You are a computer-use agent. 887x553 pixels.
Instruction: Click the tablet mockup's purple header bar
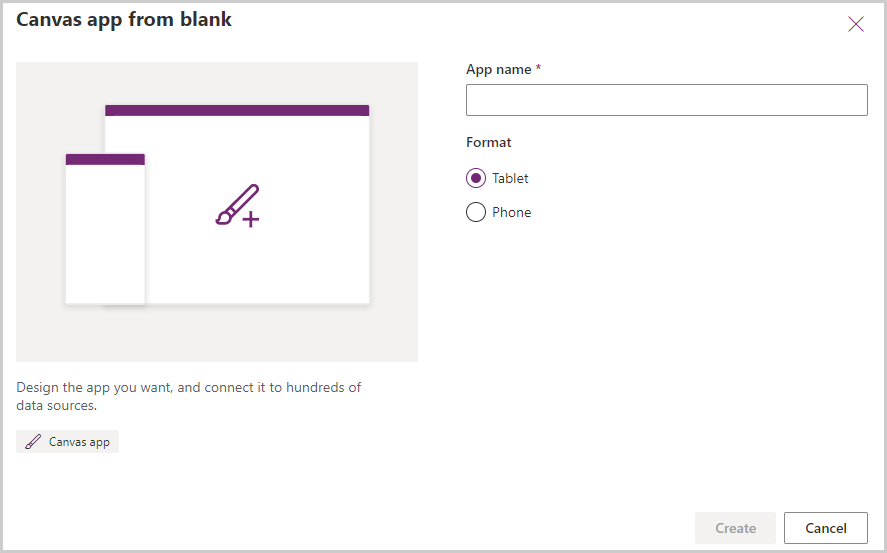237,110
